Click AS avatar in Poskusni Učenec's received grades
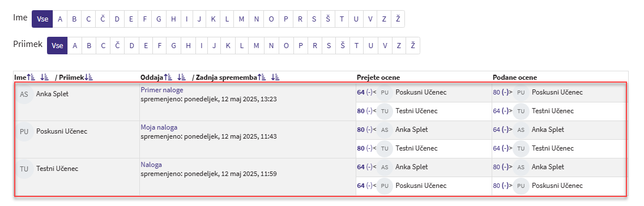 [x=385, y=130]
